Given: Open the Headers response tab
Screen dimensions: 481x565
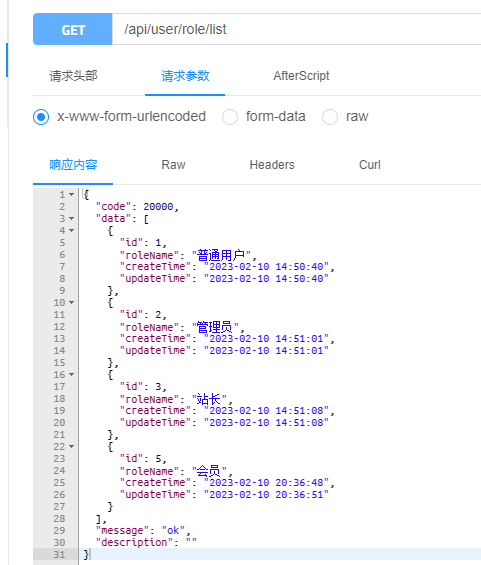Looking at the screenshot, I should pos(272,165).
